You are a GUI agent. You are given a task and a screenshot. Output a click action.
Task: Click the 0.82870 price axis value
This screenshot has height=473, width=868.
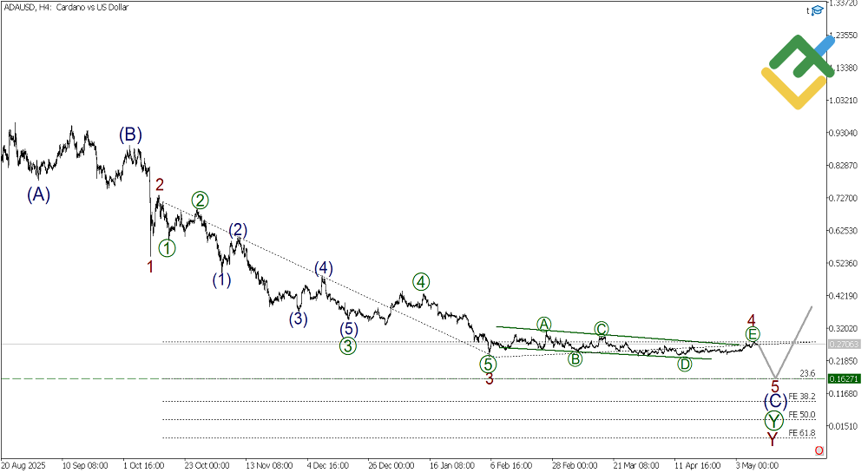point(843,166)
